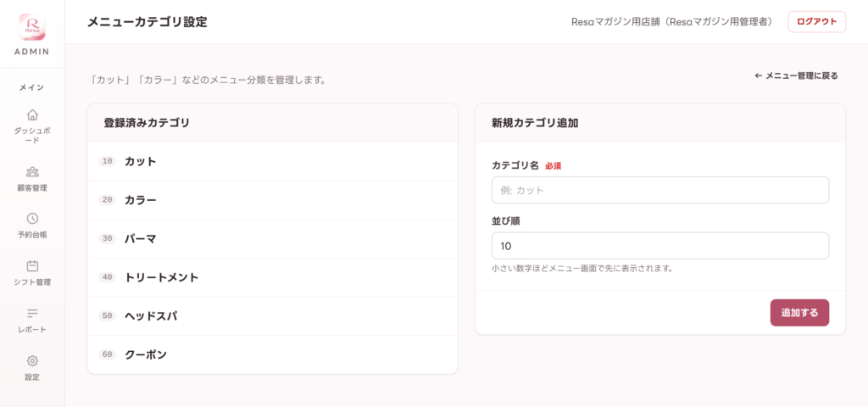Select the クーポン category row
This screenshot has height=407, width=868.
tap(272, 354)
